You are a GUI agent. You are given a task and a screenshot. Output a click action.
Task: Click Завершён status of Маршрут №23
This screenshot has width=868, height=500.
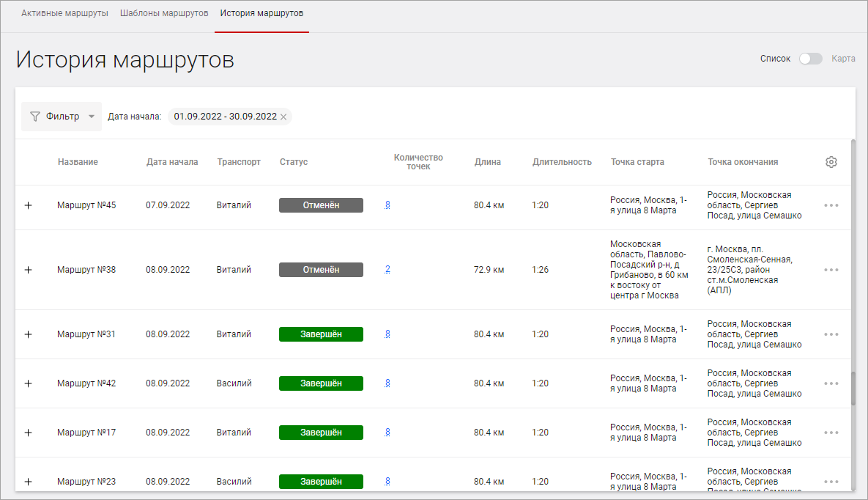click(321, 482)
